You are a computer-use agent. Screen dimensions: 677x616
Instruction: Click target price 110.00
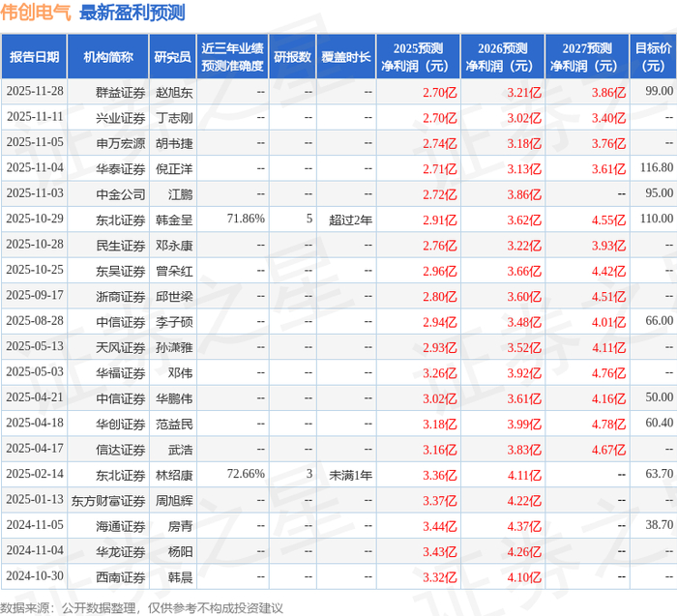pyautogui.click(x=657, y=219)
